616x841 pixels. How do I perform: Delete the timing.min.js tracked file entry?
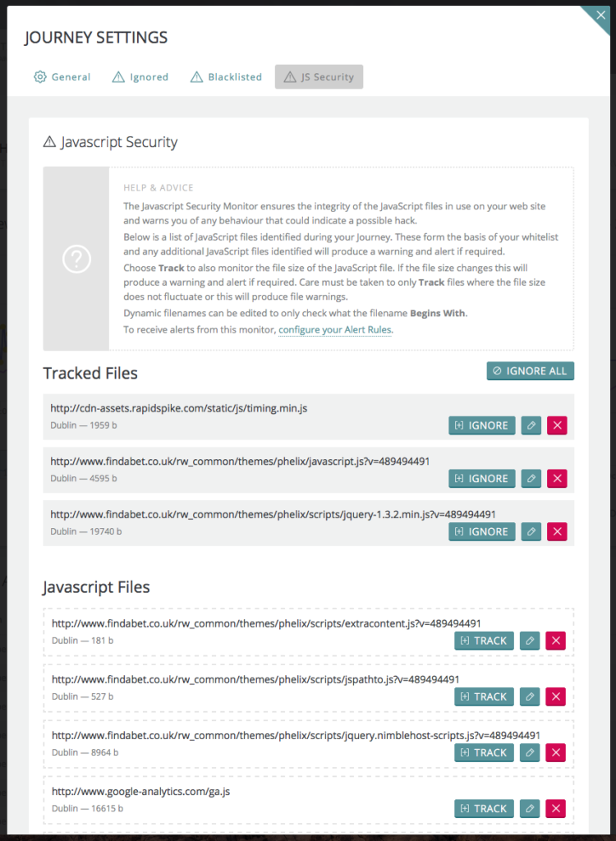point(557,425)
